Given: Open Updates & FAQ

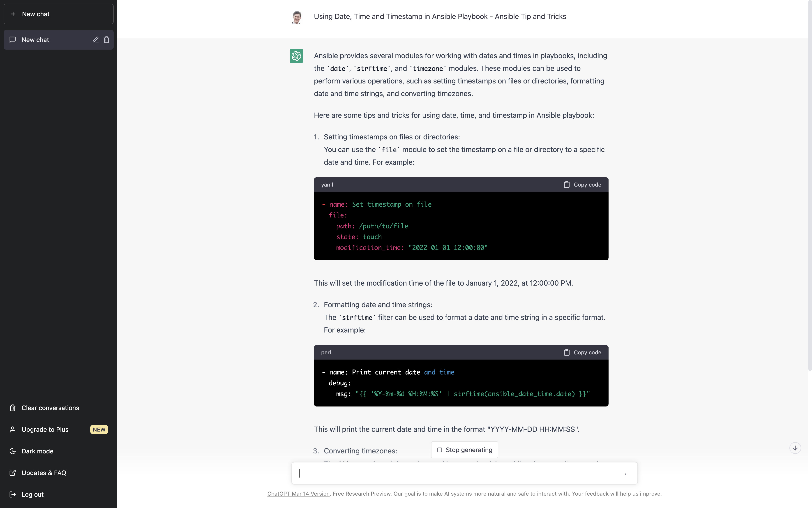Looking at the screenshot, I should coord(44,473).
